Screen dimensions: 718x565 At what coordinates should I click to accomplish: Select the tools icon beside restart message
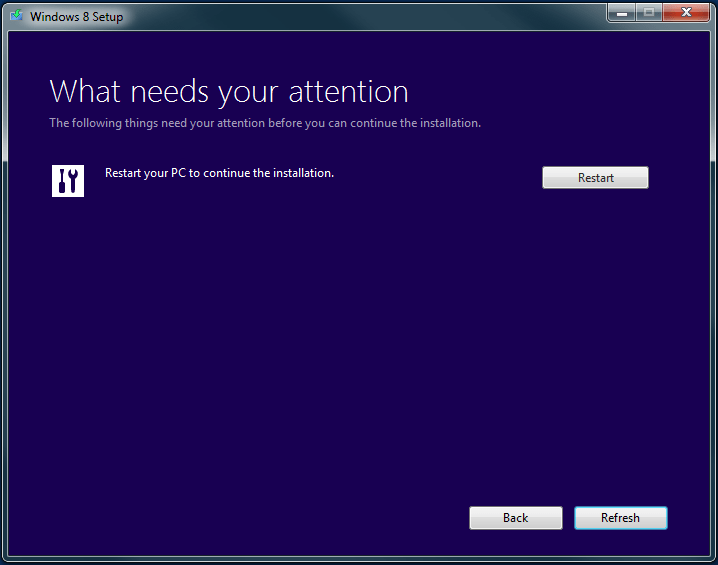coord(68,181)
